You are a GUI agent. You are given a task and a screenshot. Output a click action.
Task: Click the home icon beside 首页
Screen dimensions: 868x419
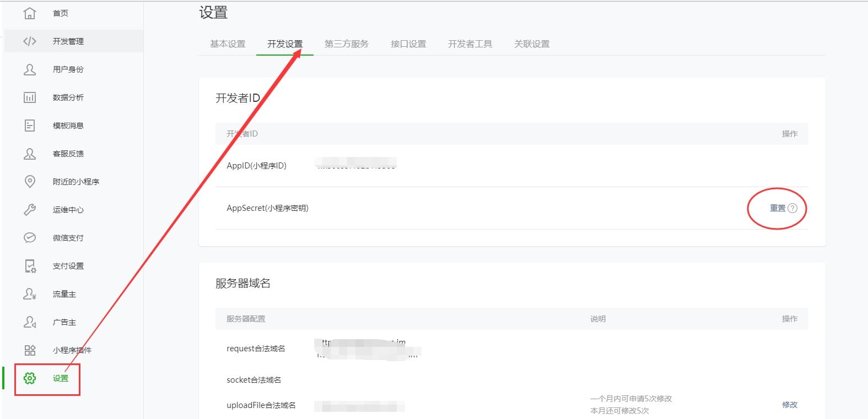click(30, 13)
